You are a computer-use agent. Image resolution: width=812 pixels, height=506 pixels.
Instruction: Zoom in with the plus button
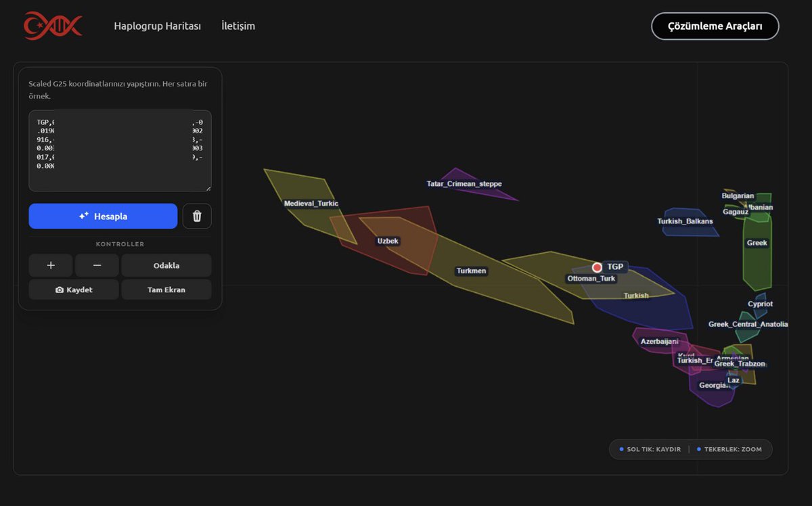(x=51, y=265)
